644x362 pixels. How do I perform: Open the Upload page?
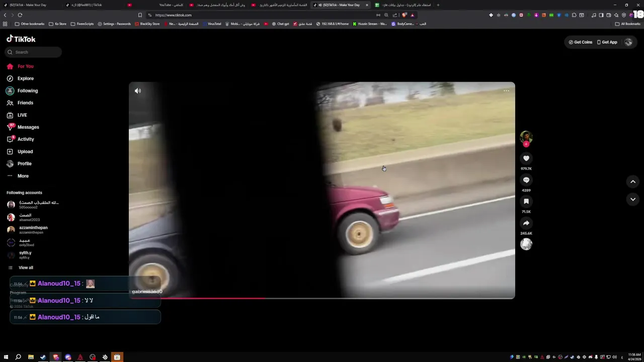pos(20,151)
